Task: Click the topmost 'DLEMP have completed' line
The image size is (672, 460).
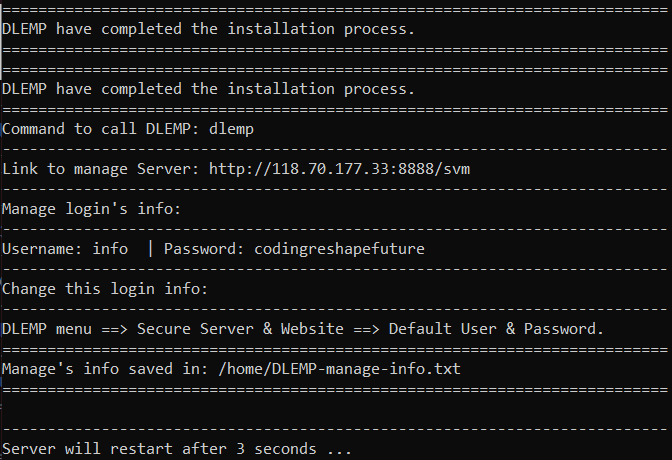Action: [x=208, y=28]
